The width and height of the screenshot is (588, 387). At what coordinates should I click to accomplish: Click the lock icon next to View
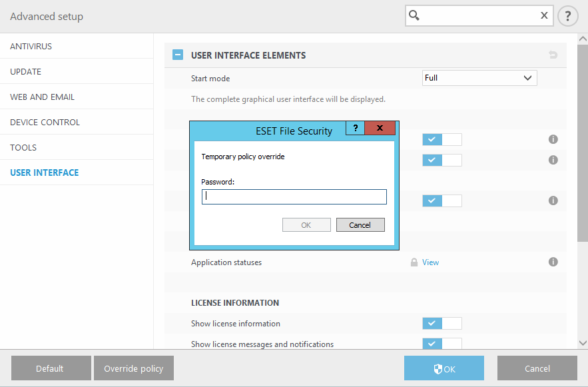pos(414,262)
